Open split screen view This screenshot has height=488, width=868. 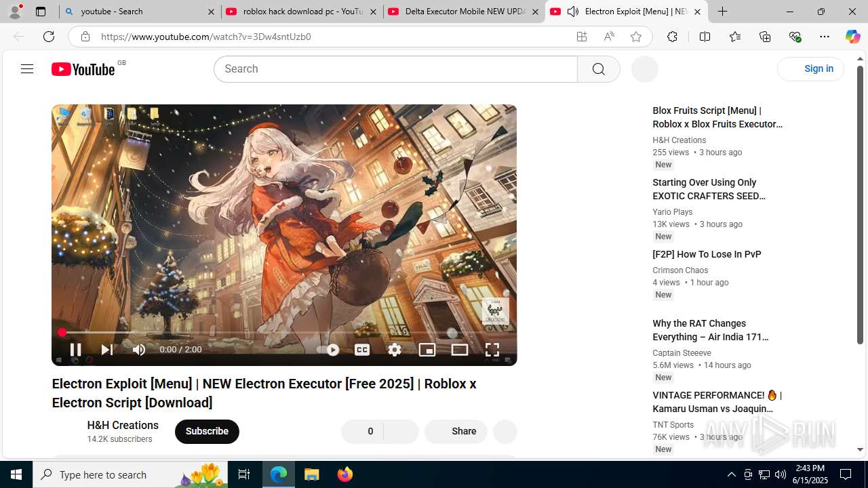pyautogui.click(x=705, y=37)
